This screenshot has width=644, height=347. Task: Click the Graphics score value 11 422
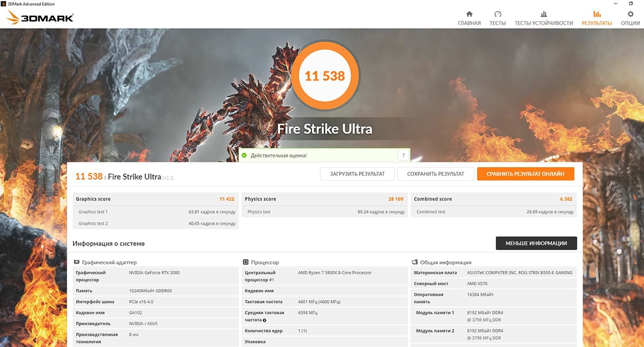click(x=227, y=199)
